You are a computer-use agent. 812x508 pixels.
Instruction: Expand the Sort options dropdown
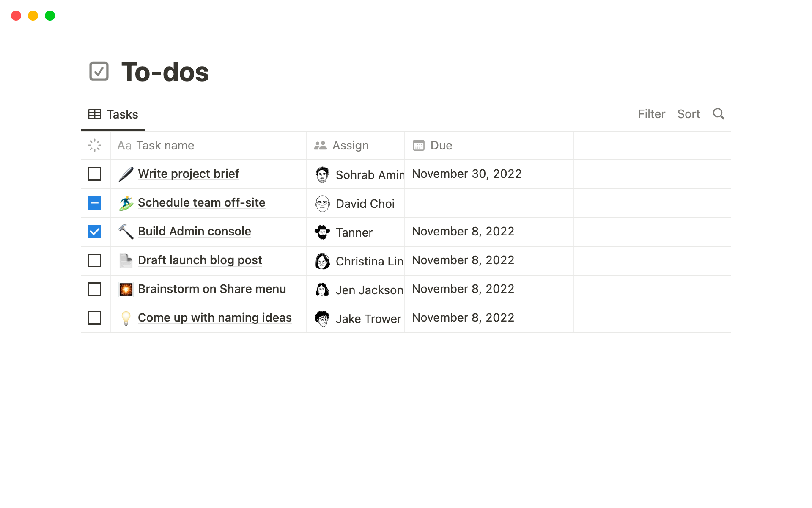(x=689, y=114)
